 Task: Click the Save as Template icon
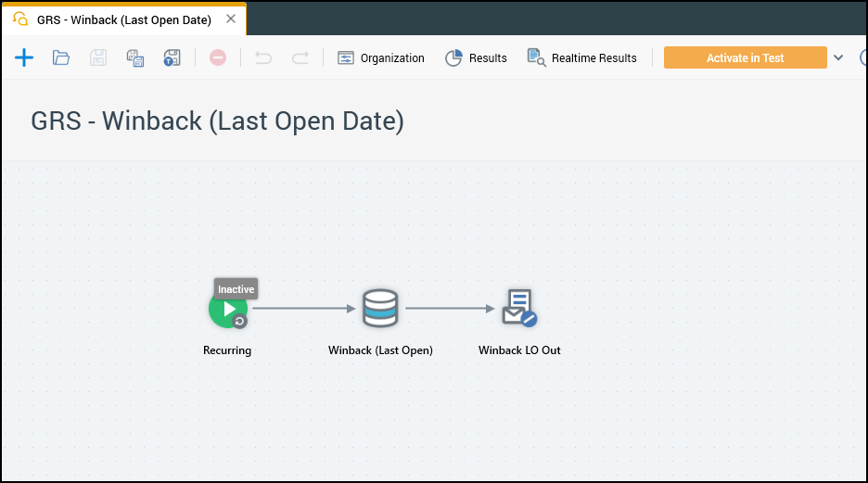pyautogui.click(x=172, y=57)
